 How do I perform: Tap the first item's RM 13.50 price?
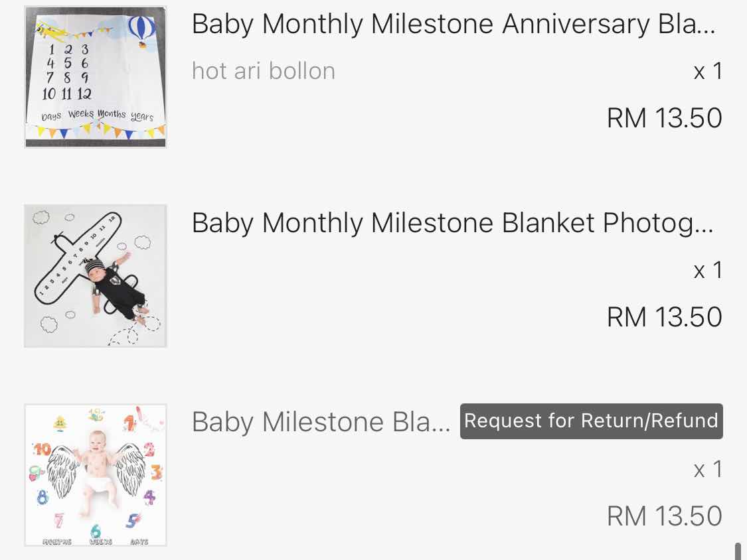[665, 117]
